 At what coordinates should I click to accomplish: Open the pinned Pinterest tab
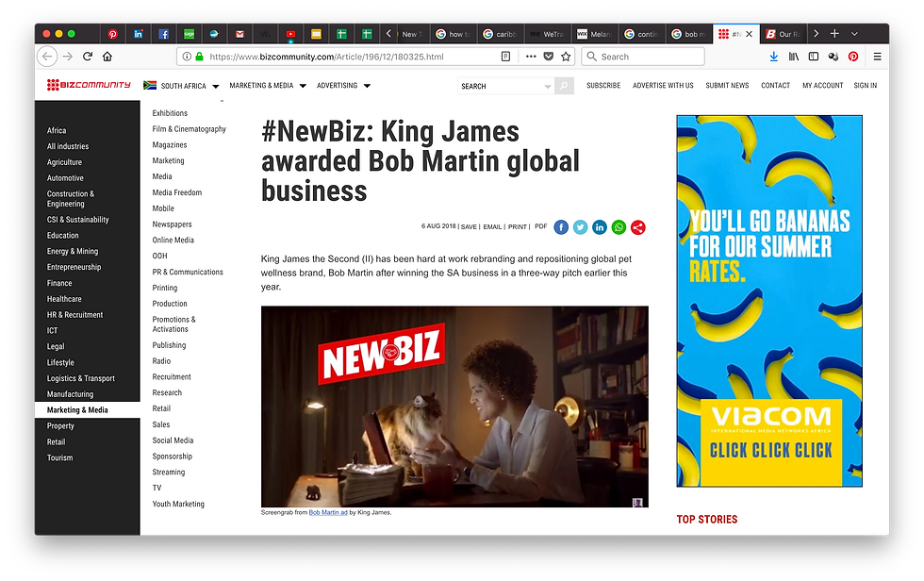112,34
